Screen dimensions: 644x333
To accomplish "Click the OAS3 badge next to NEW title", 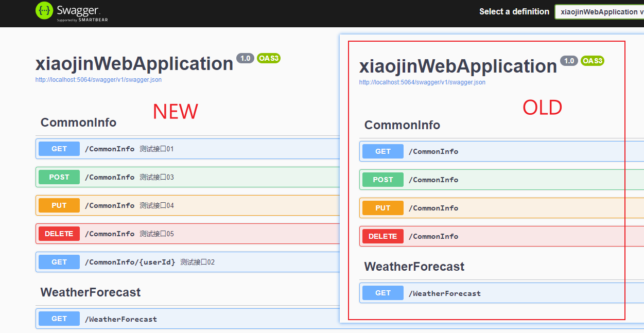I will tap(268, 58).
